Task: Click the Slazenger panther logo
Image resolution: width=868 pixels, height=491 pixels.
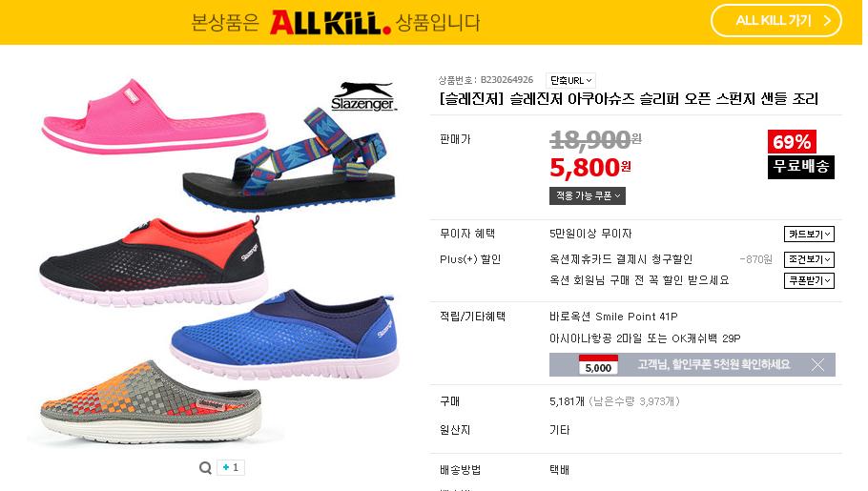Action: 363,96
